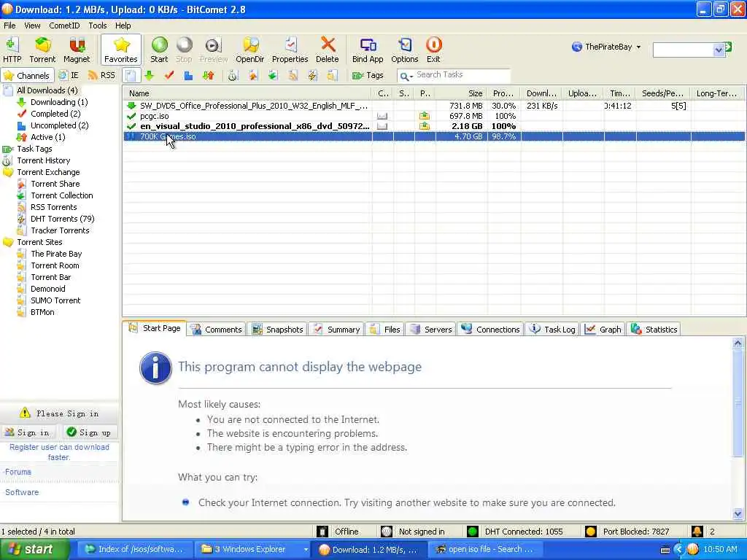
Task: Select All Downloads (4) in sidebar
Action: point(47,90)
